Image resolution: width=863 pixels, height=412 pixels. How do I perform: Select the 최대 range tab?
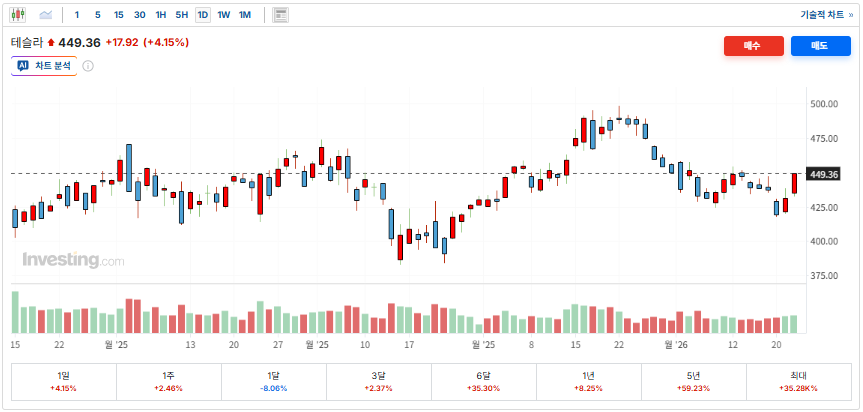click(799, 381)
